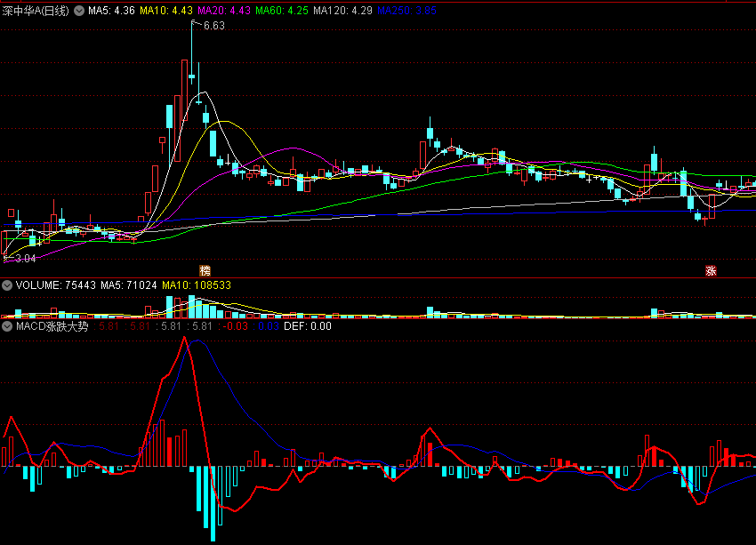Click the MACD涨跌大势 indicator name

(x=52, y=326)
